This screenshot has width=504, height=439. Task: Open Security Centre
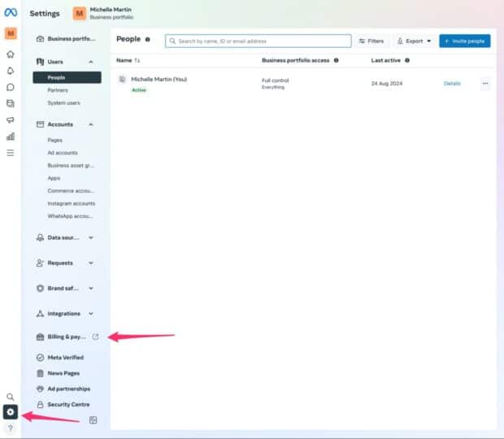63,405
